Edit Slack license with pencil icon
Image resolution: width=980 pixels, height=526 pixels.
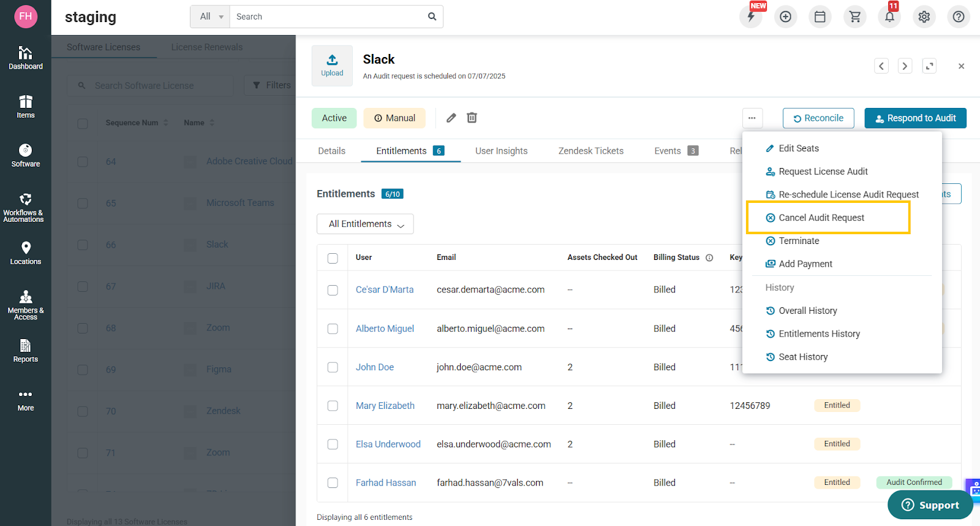coord(451,118)
